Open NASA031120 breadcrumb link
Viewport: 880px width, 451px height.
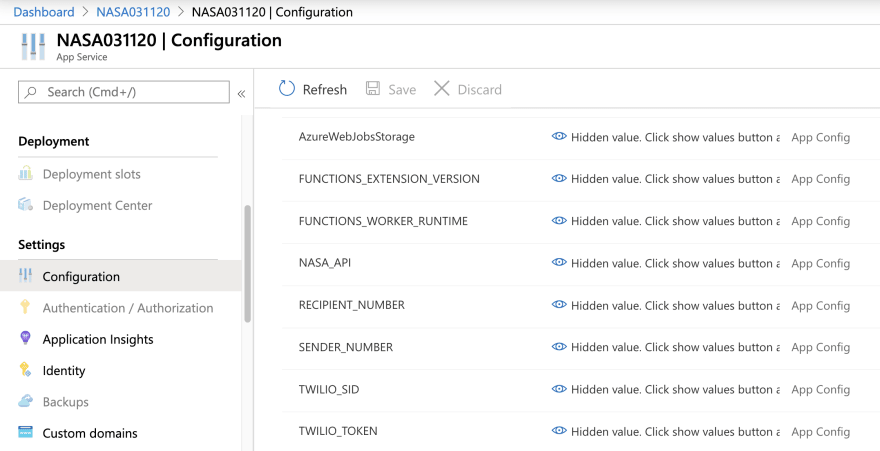coord(134,12)
